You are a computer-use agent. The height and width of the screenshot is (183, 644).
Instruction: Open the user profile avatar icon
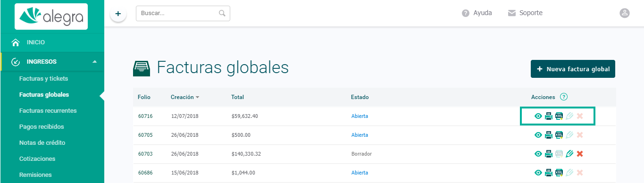click(x=625, y=13)
